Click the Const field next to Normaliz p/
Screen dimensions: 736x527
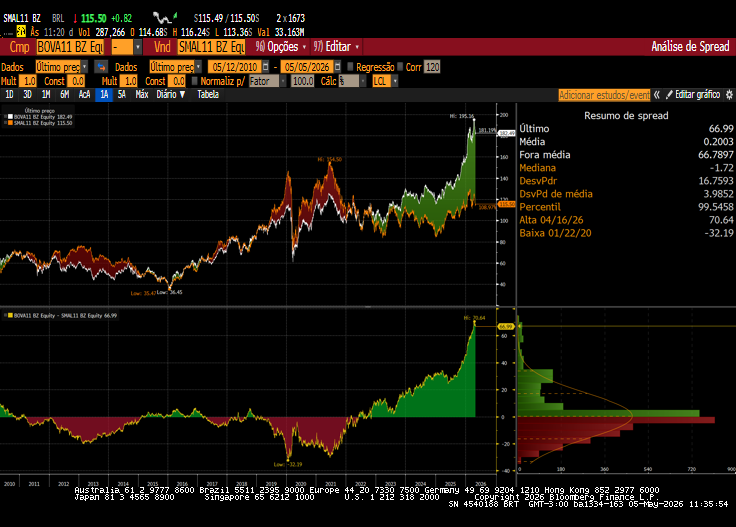coord(177,81)
